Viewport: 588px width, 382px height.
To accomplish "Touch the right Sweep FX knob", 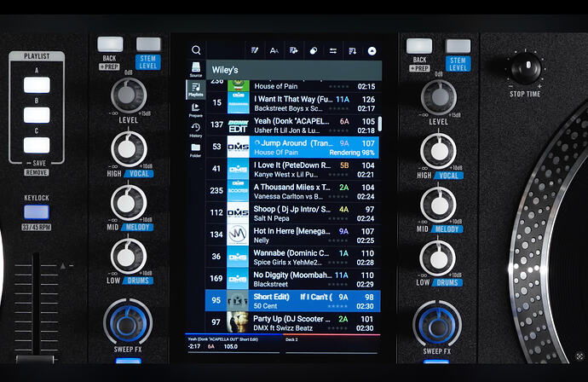I will 437,325.
